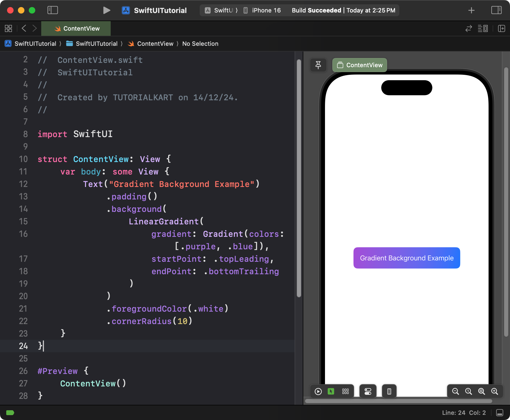Expand the No Selection breadcrumb menu
510x420 pixels.
click(x=200, y=44)
